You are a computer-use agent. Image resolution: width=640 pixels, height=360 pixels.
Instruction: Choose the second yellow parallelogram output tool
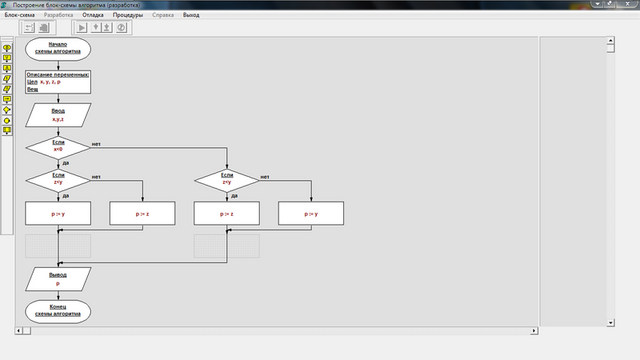(7, 89)
